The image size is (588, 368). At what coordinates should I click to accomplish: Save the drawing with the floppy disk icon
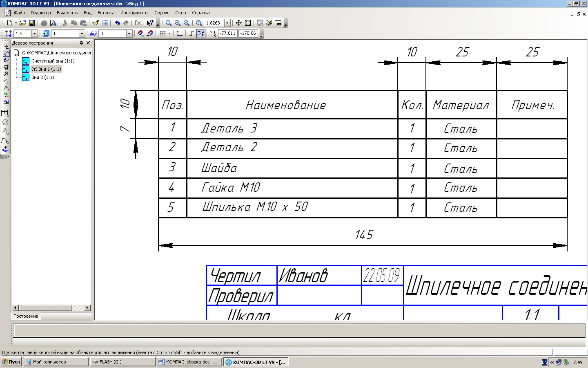[x=31, y=23]
